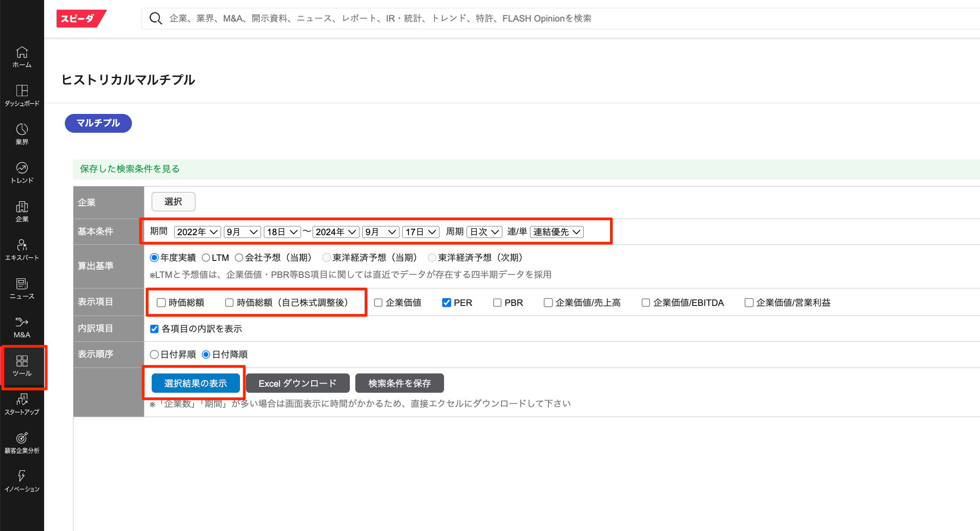Expand the 2022年 start year dropdown

[x=197, y=232]
